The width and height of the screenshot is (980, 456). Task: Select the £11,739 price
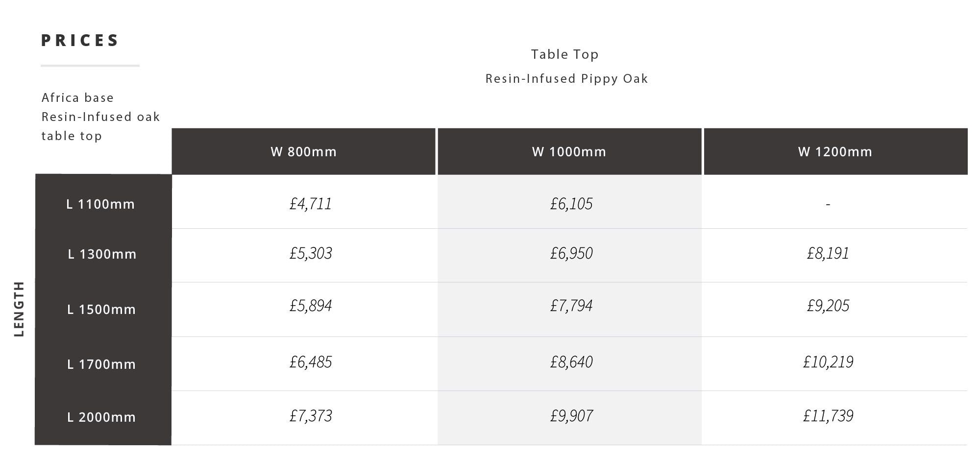pyautogui.click(x=828, y=416)
